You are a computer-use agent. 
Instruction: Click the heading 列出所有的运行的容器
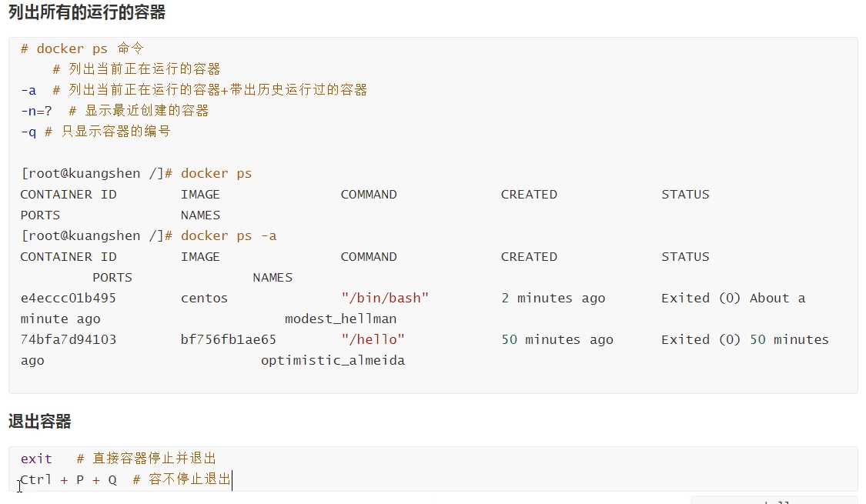point(86,13)
